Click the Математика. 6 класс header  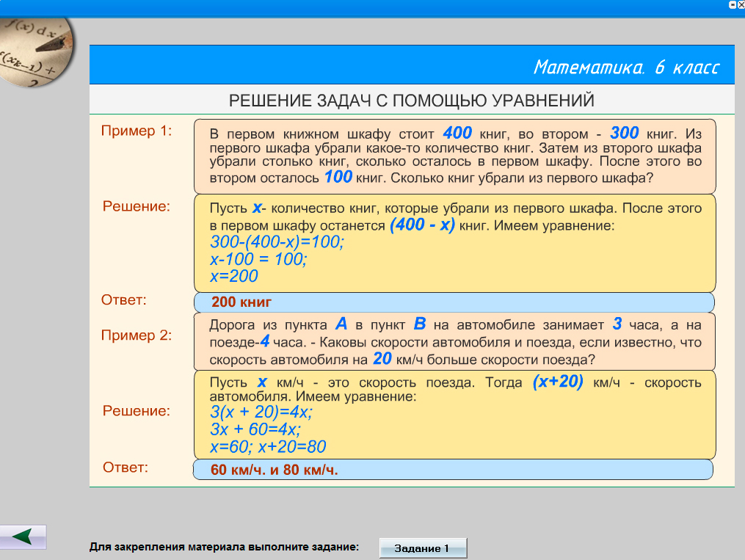(x=625, y=68)
